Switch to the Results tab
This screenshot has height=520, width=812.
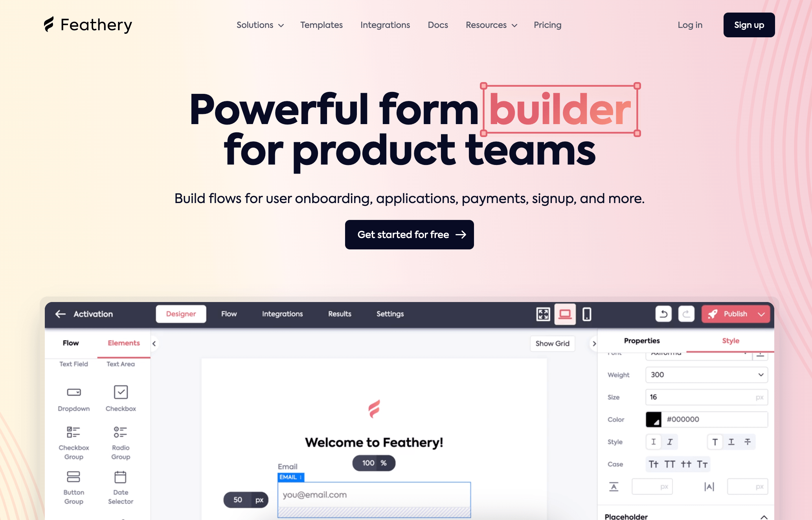[x=339, y=313]
